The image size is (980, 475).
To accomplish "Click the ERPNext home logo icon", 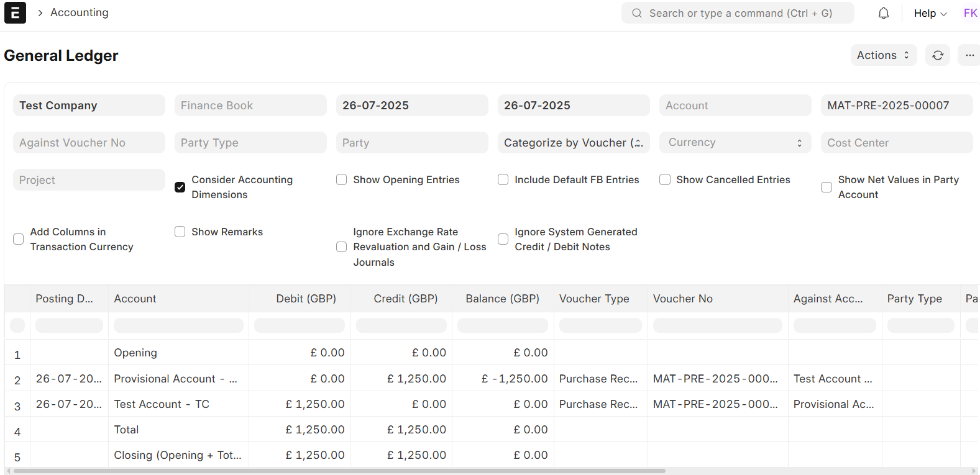I will [x=15, y=12].
